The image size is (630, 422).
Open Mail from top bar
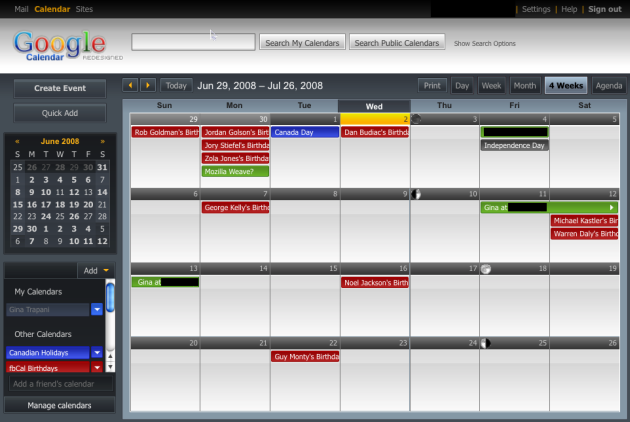click(x=21, y=9)
